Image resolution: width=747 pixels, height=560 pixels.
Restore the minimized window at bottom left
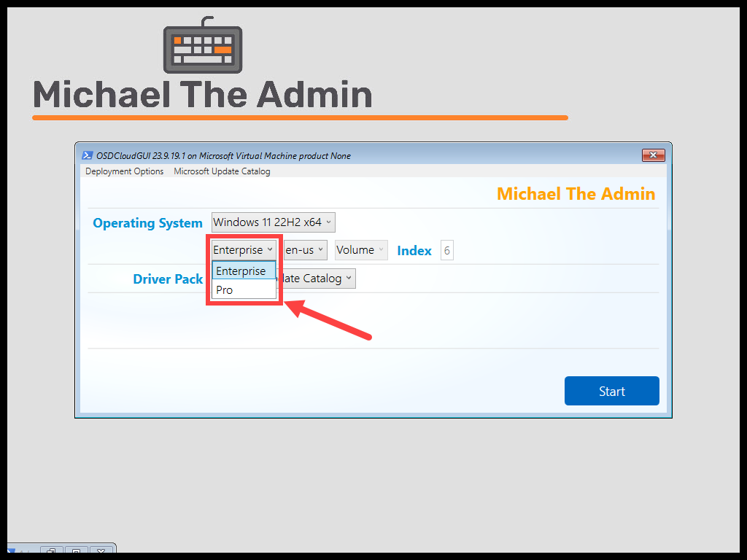(52, 550)
